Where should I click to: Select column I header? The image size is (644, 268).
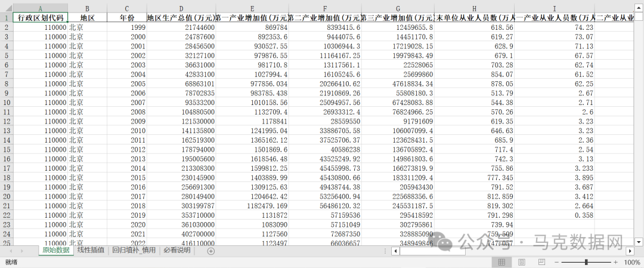click(x=555, y=8)
